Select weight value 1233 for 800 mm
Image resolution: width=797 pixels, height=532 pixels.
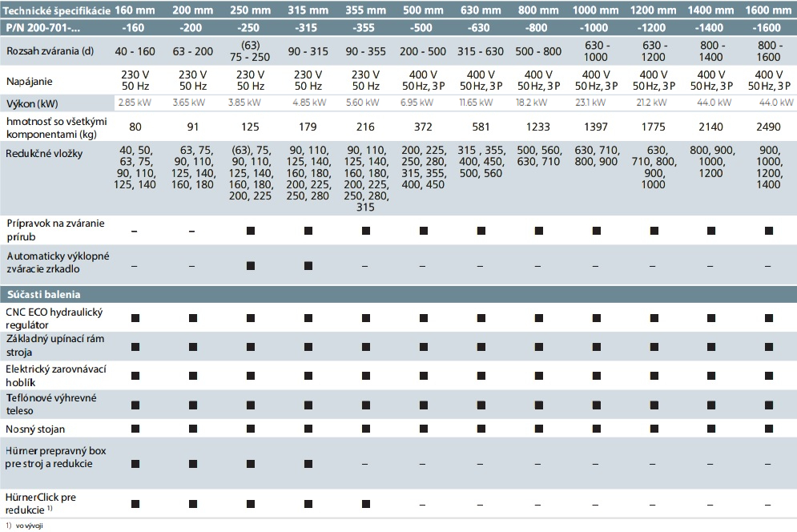(537, 127)
